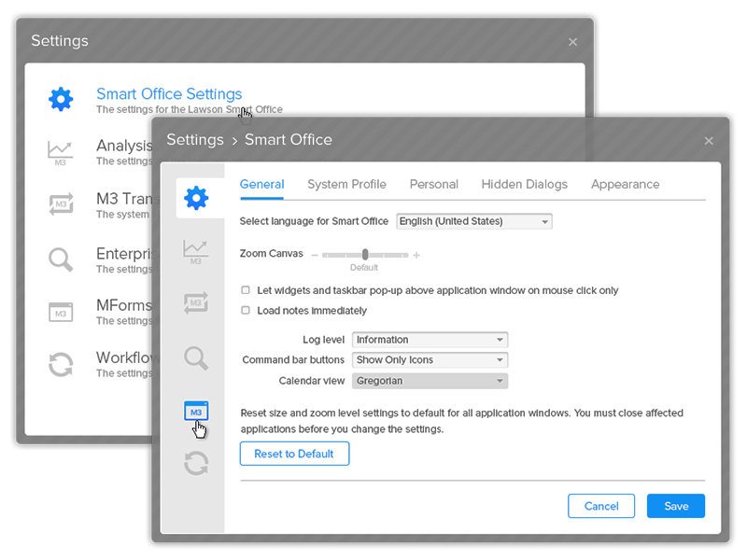Viewport: 747px width, 560px height.
Task: Expand the Calendar view Gregorian dropdown
Action: click(x=430, y=381)
